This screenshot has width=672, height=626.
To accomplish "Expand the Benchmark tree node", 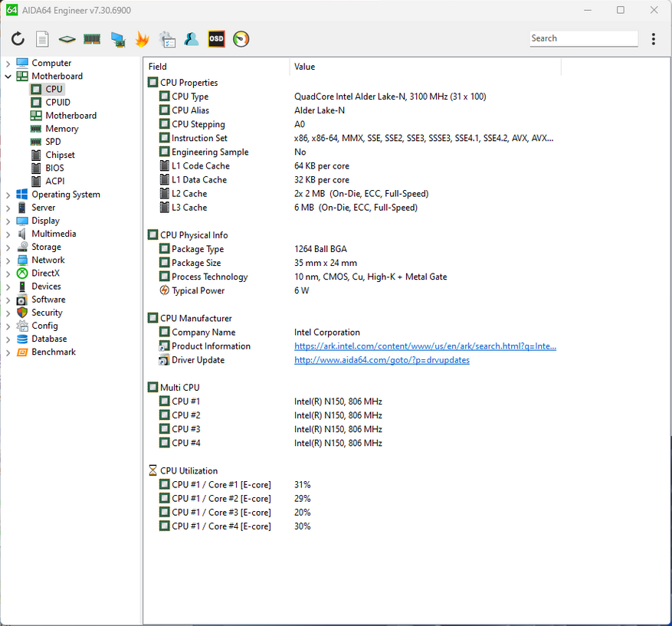I will [8, 352].
